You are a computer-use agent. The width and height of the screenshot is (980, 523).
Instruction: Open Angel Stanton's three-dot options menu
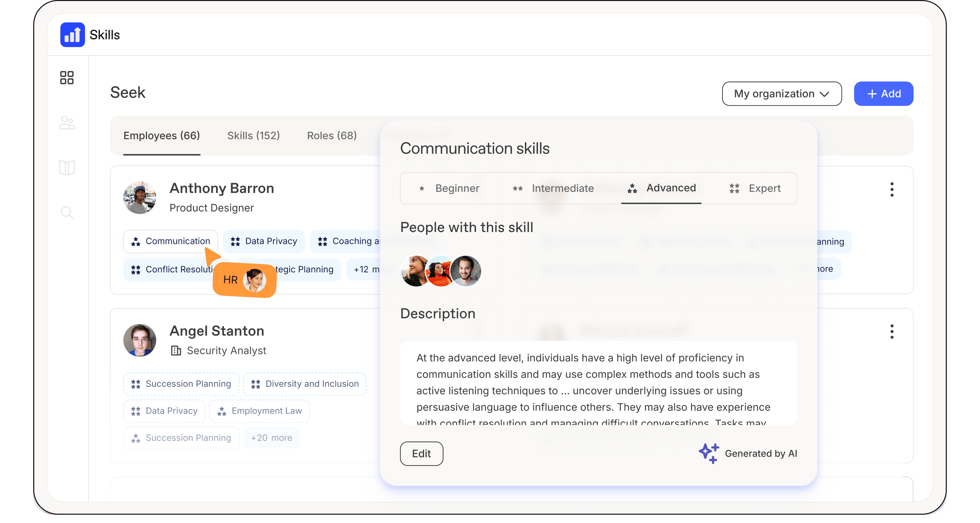(x=892, y=332)
